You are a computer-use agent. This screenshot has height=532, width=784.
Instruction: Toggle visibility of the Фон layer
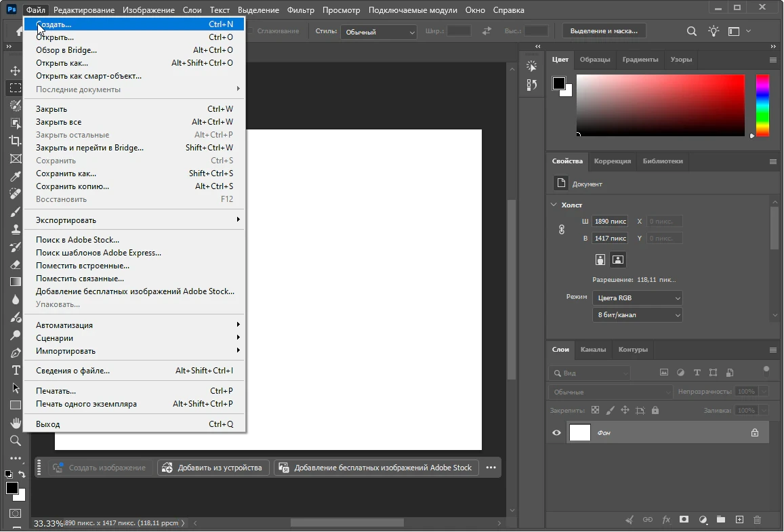pyautogui.click(x=556, y=432)
